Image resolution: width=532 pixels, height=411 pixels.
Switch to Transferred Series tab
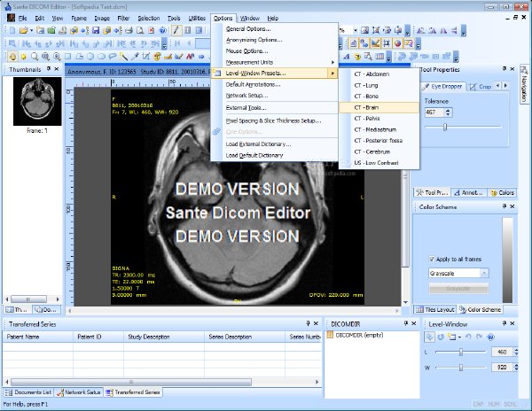[133, 392]
